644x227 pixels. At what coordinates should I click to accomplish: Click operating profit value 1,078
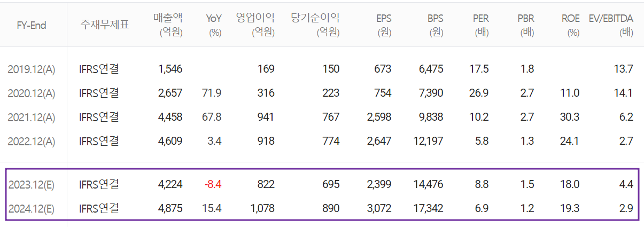[x=262, y=209]
